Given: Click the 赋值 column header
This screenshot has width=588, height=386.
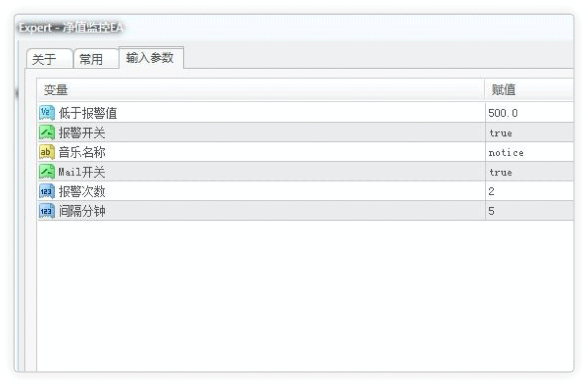Looking at the screenshot, I should point(529,90).
